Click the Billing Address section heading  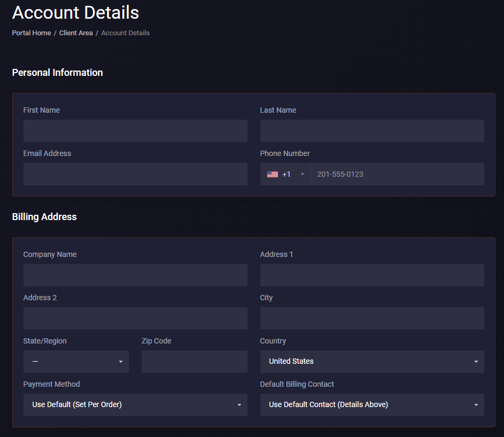(x=44, y=217)
